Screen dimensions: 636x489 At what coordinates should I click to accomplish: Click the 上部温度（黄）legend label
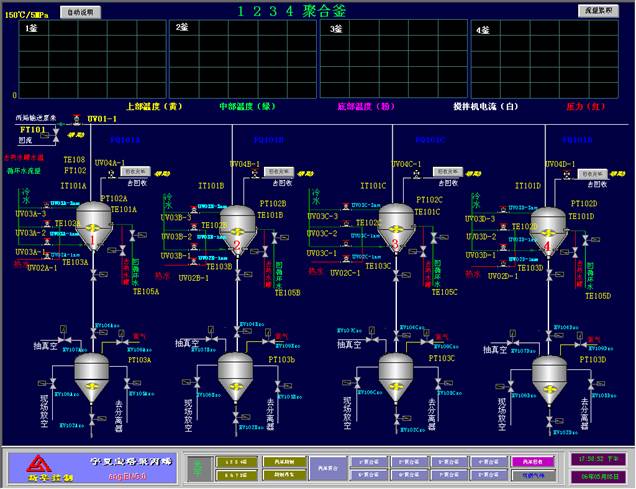point(154,107)
